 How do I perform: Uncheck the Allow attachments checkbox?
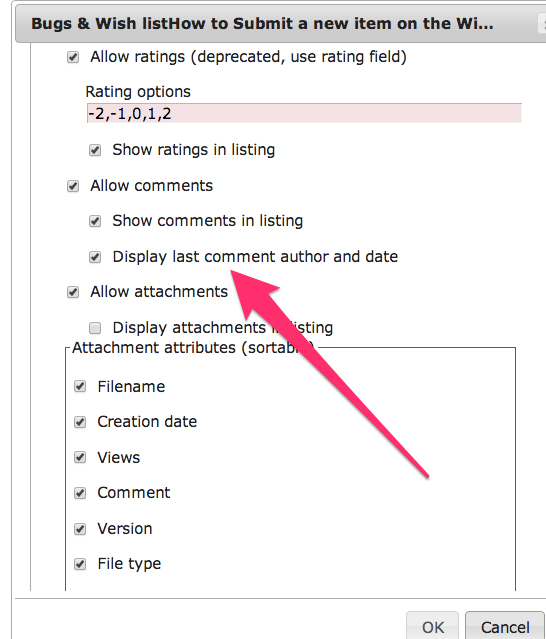click(73, 292)
